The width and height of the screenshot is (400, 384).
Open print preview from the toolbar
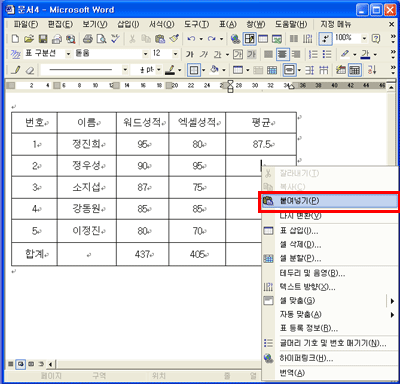[101, 39]
